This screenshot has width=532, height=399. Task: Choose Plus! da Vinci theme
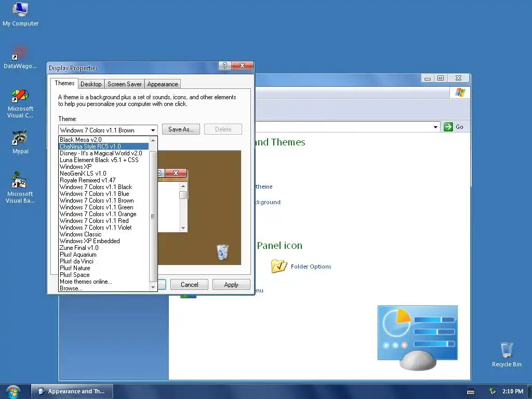103,261
